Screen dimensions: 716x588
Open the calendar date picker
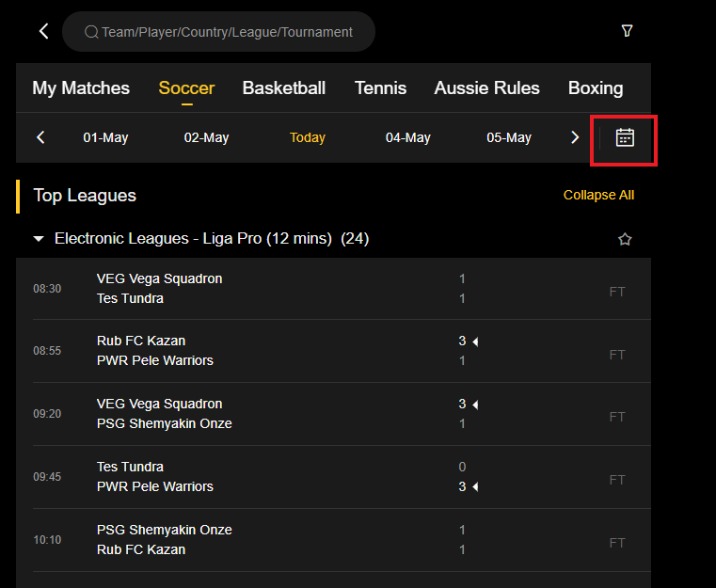(625, 138)
